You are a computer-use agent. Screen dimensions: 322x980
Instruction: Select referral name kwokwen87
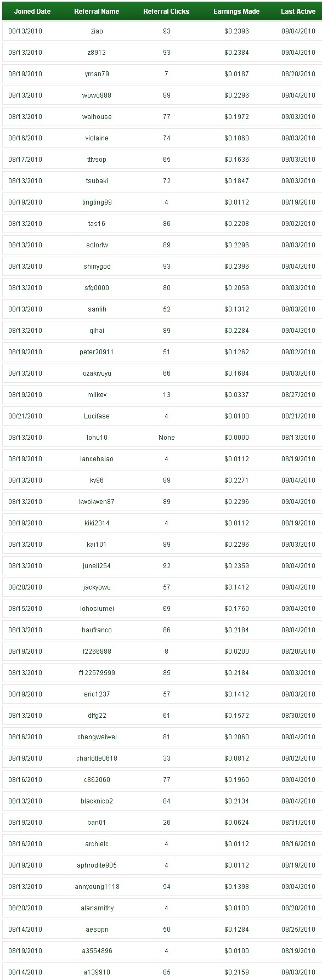coord(97,502)
